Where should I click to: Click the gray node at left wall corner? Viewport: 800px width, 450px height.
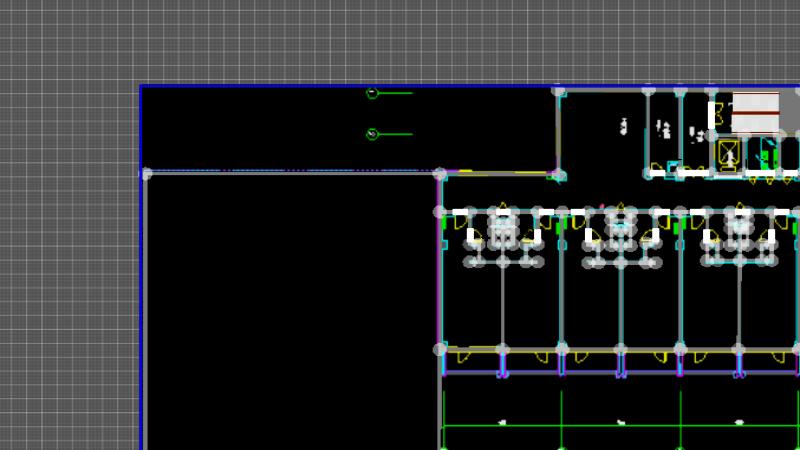pyautogui.click(x=147, y=174)
